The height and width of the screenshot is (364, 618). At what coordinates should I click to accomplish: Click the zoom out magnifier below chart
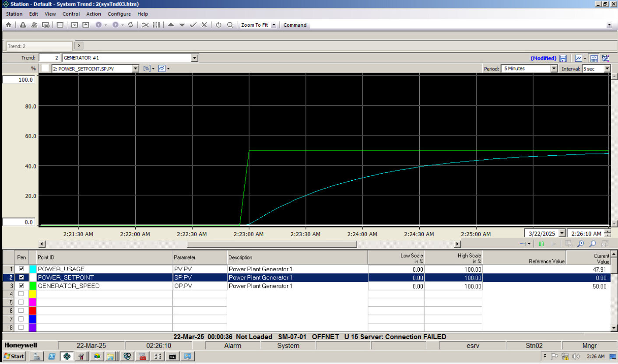click(593, 244)
